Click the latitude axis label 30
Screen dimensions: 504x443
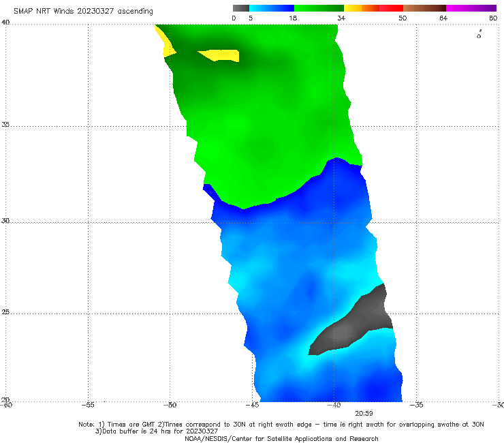pos(5,220)
